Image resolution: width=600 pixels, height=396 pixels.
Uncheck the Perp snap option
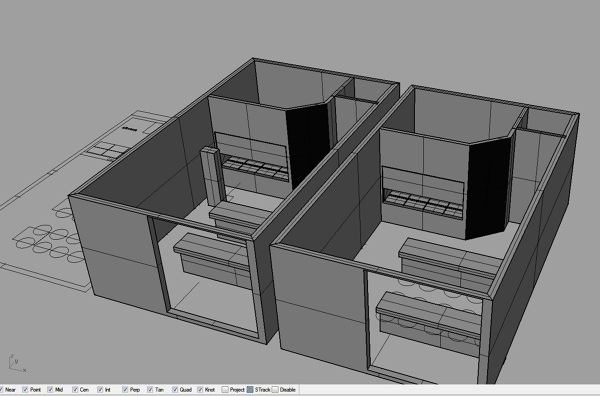tap(125, 389)
